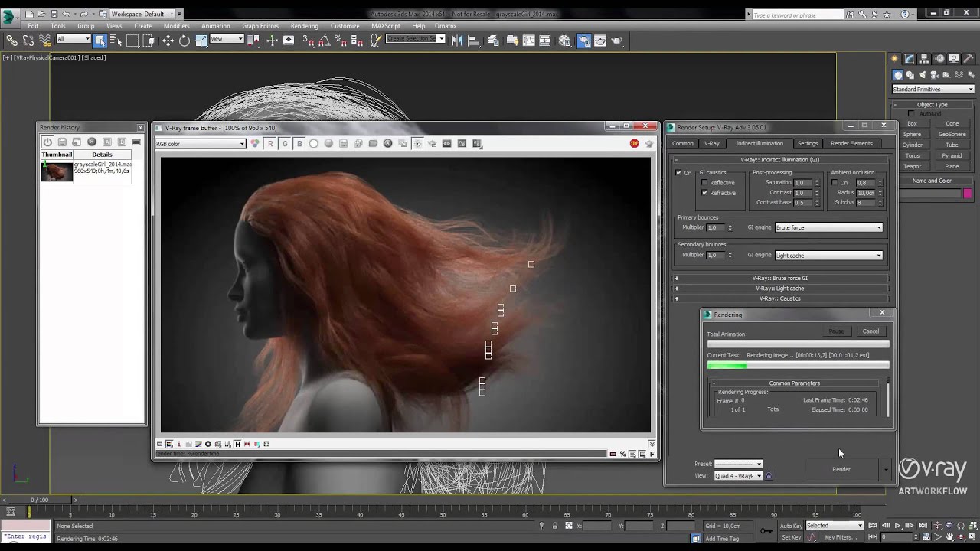Toggle the red channel in frame buffer

pos(270,144)
